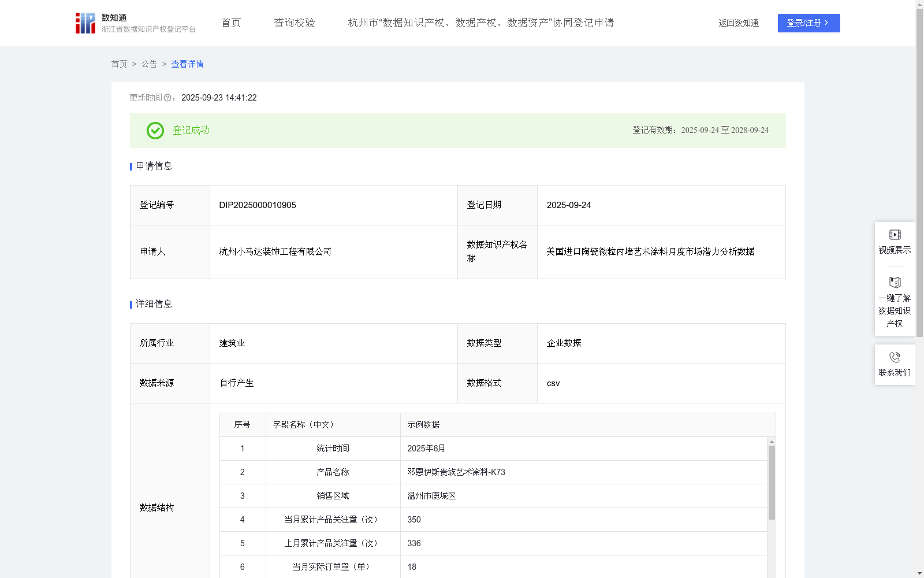The width and height of the screenshot is (924, 578).
Task: Click sample value 邓恩伊斯贵族艺术涂料-K73
Action: tap(456, 472)
